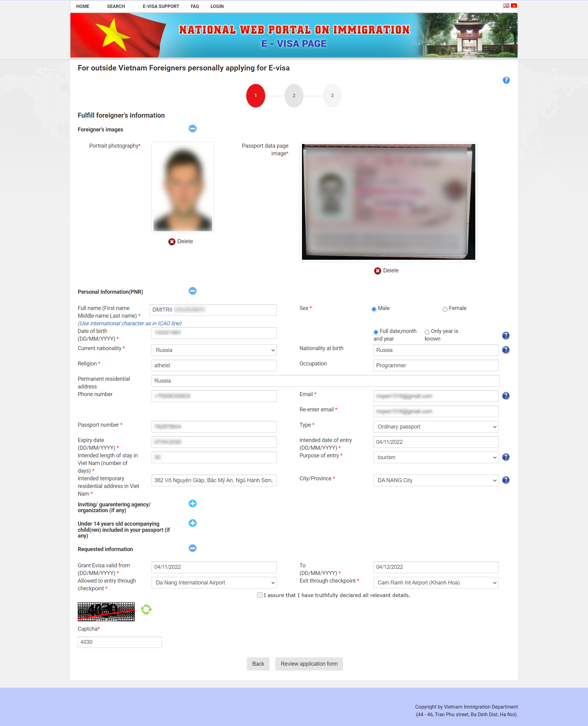Select the Female radio button
The width and height of the screenshot is (588, 726).
(445, 309)
